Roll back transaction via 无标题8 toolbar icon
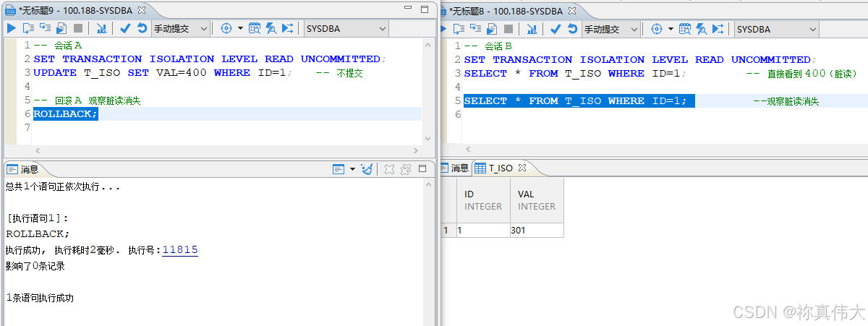 [572, 29]
